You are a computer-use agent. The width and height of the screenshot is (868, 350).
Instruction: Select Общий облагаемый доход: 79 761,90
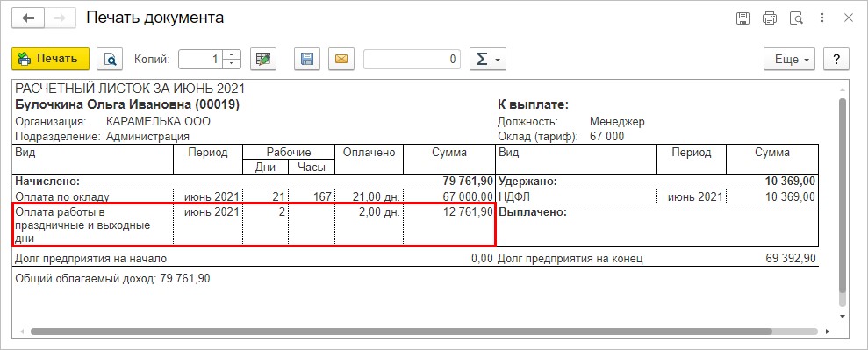click(113, 279)
